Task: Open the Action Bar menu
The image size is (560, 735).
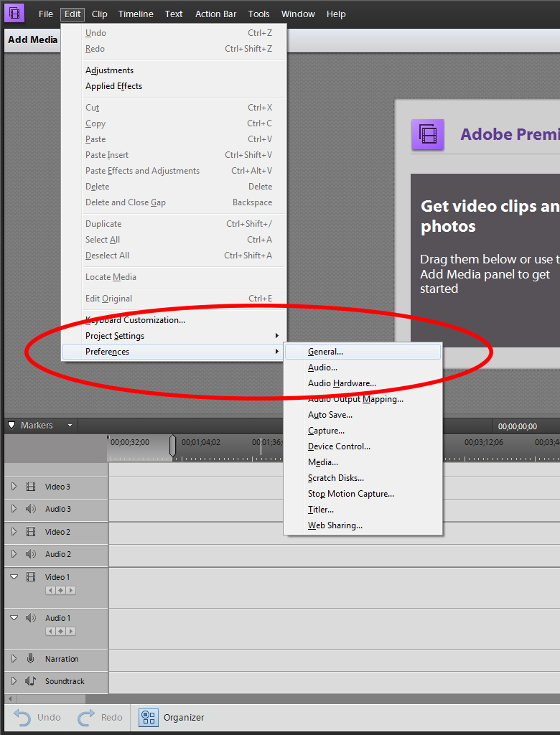Action: tap(216, 14)
